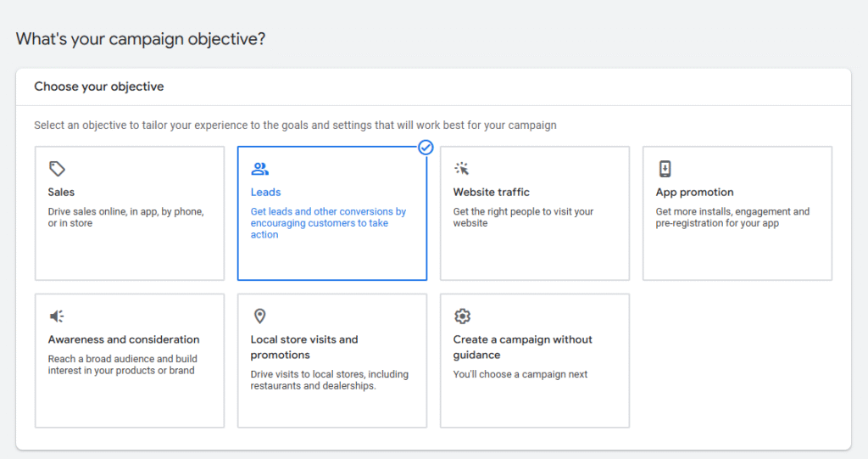Click the Leads people icon
Viewport: 868px width, 459px height.
point(259,169)
